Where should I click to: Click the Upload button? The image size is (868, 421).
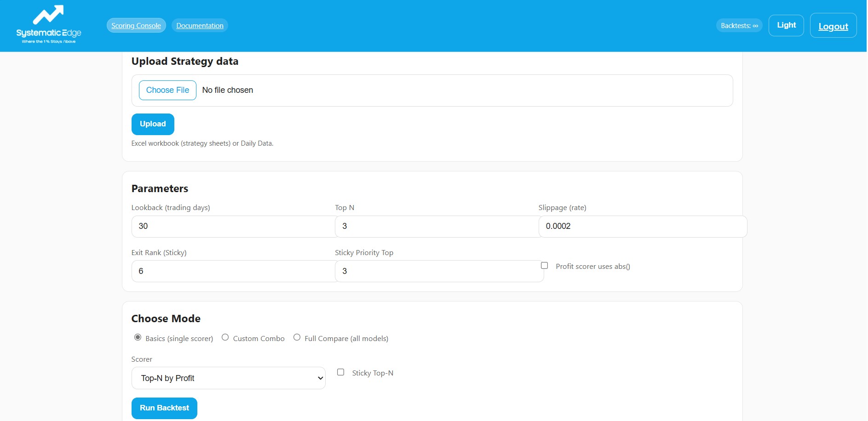click(x=153, y=124)
